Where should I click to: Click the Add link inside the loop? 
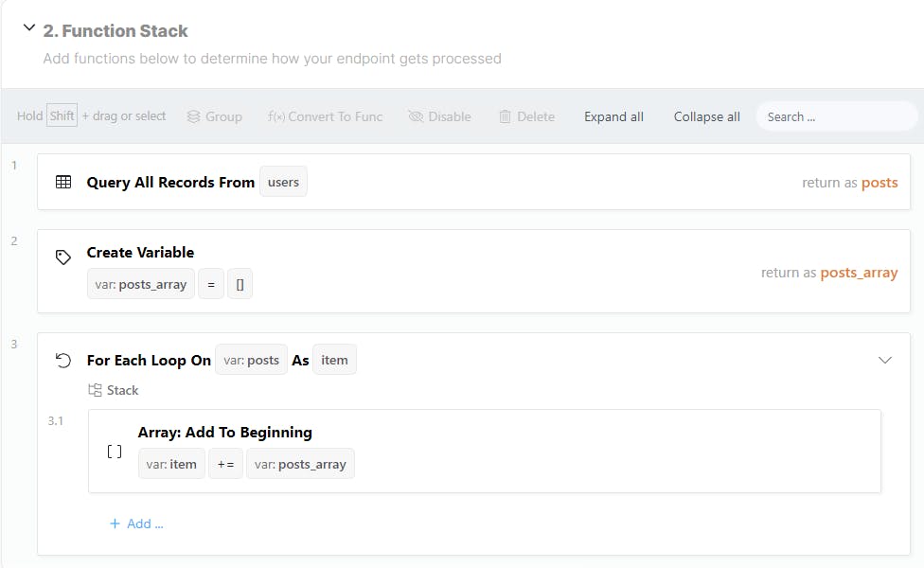136,524
